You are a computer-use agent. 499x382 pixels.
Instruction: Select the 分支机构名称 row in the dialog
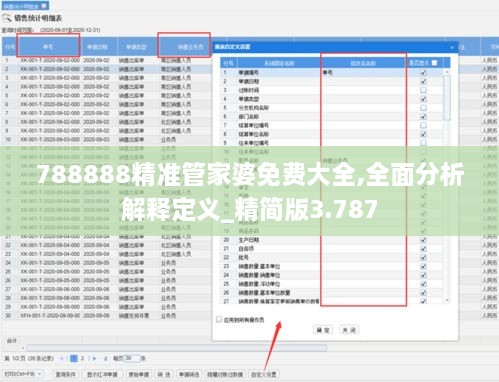click(x=332, y=108)
